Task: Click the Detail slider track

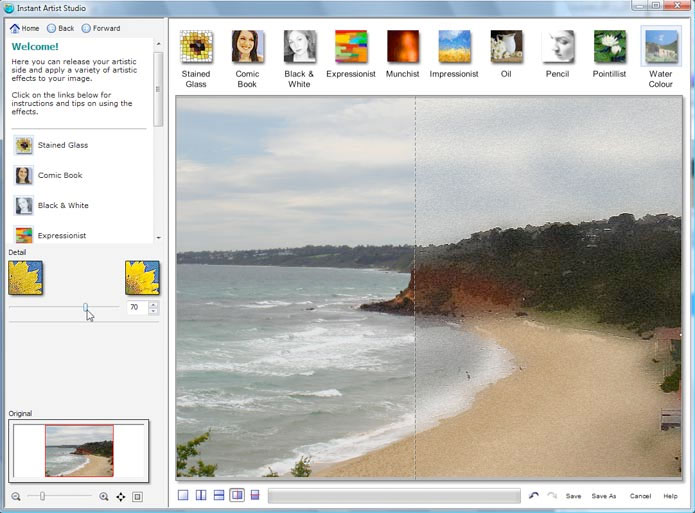Action: (x=50, y=307)
